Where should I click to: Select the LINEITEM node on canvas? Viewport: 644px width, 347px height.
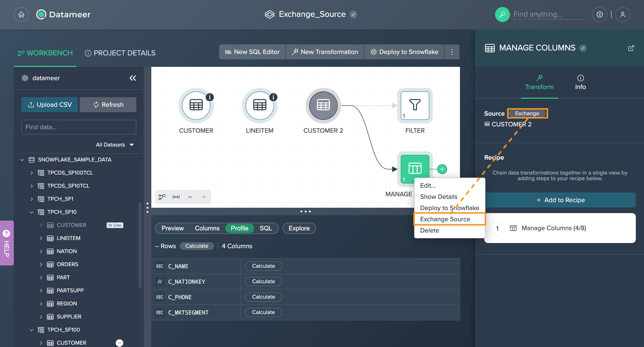click(260, 105)
